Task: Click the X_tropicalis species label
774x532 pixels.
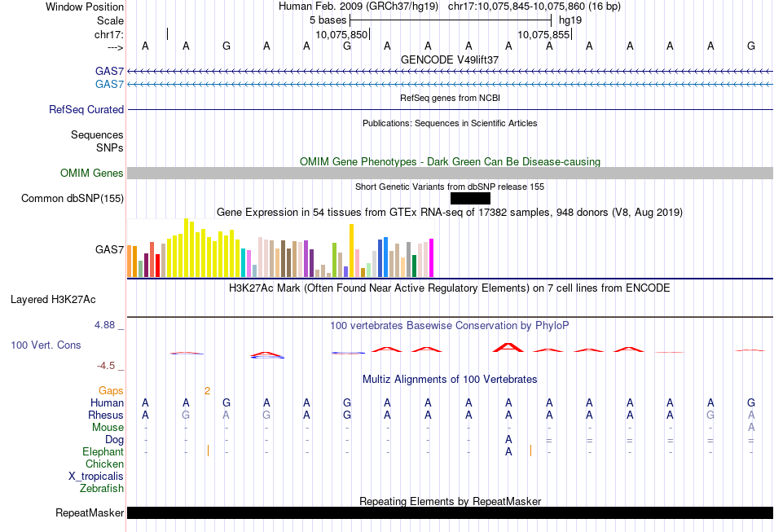Action: point(96,477)
